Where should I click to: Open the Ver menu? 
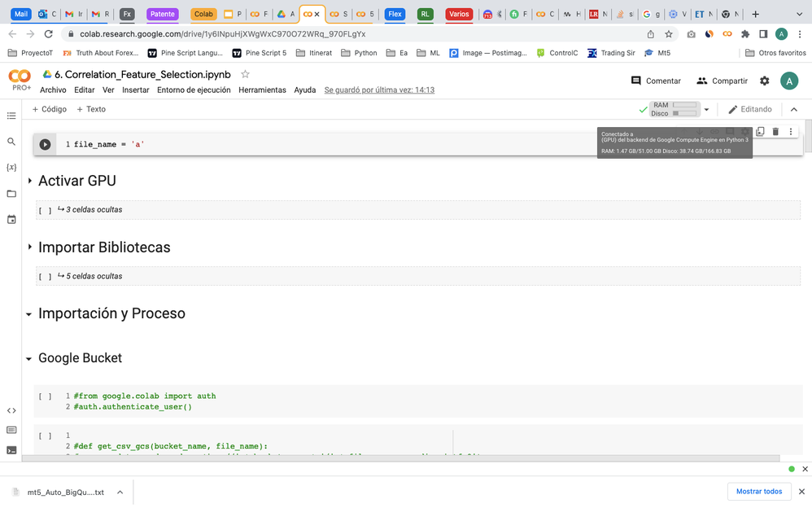pos(108,90)
